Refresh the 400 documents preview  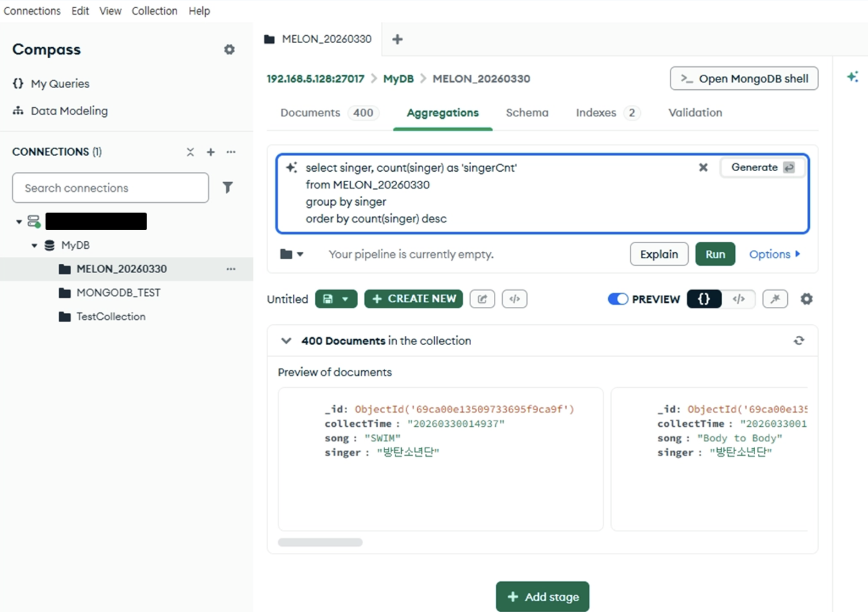(799, 340)
